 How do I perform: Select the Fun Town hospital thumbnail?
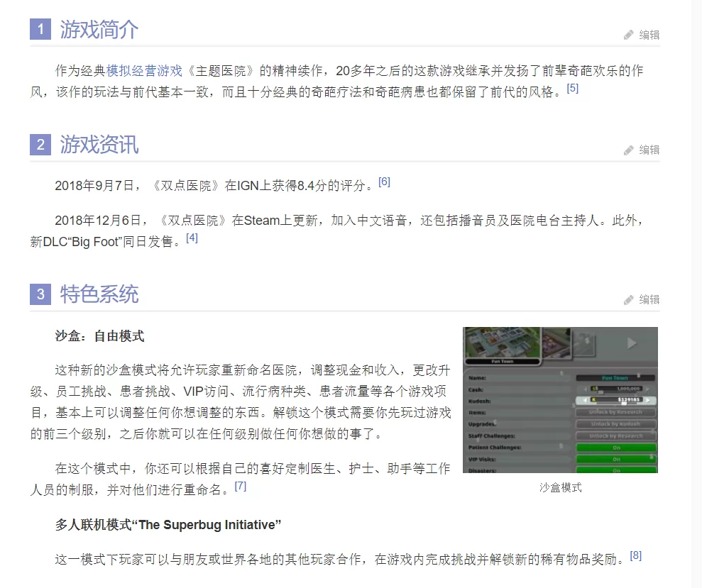[x=503, y=344]
